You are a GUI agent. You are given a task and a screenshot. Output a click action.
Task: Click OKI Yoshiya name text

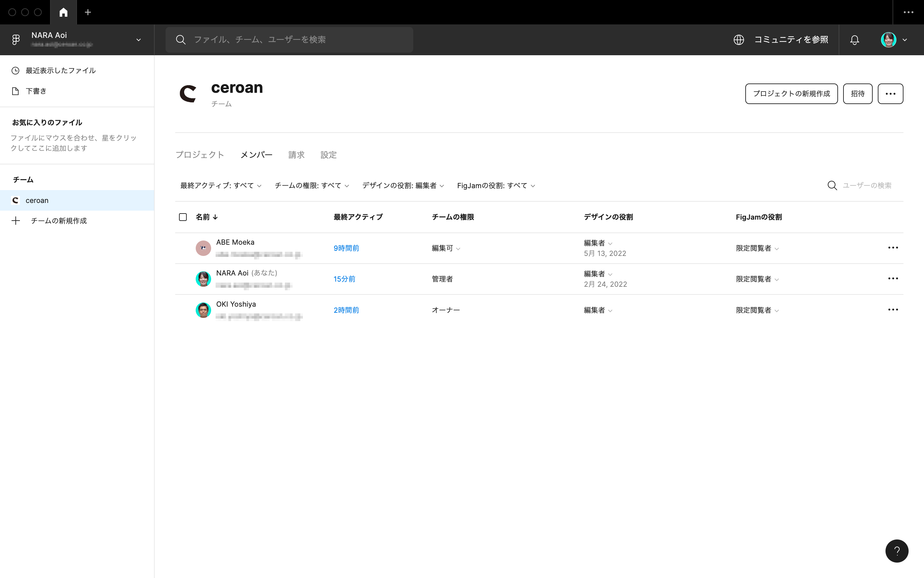pyautogui.click(x=236, y=304)
